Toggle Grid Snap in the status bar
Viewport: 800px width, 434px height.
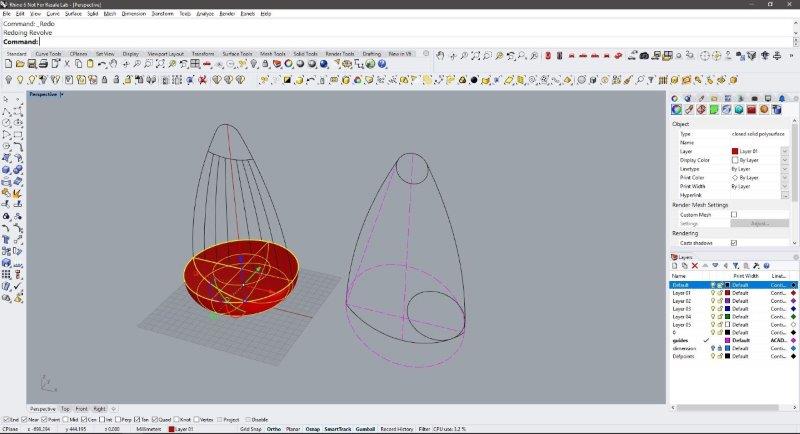tap(251, 429)
